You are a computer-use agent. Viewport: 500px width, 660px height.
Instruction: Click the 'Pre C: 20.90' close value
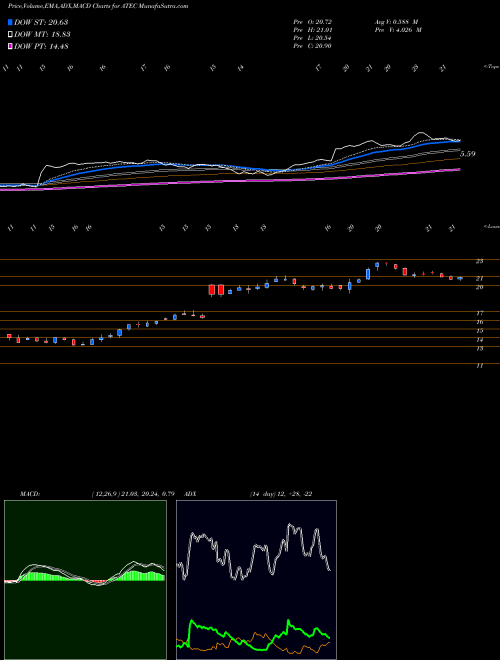click(313, 46)
